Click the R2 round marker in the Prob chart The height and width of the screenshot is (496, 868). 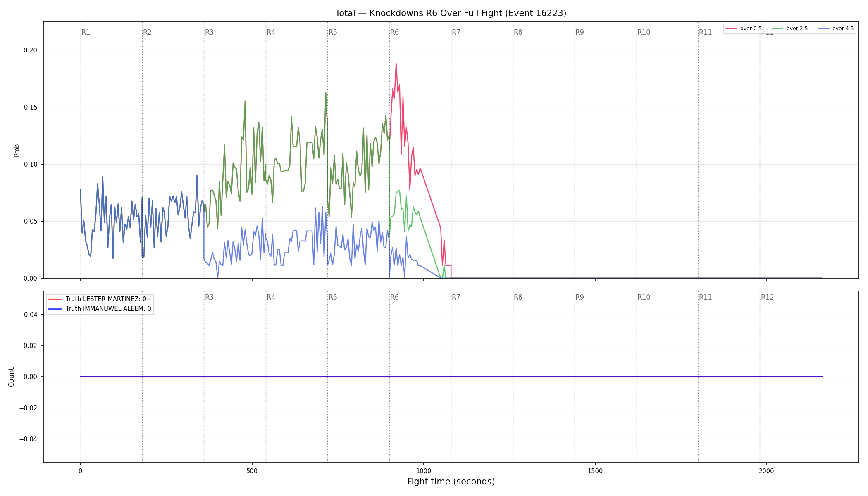(x=147, y=32)
